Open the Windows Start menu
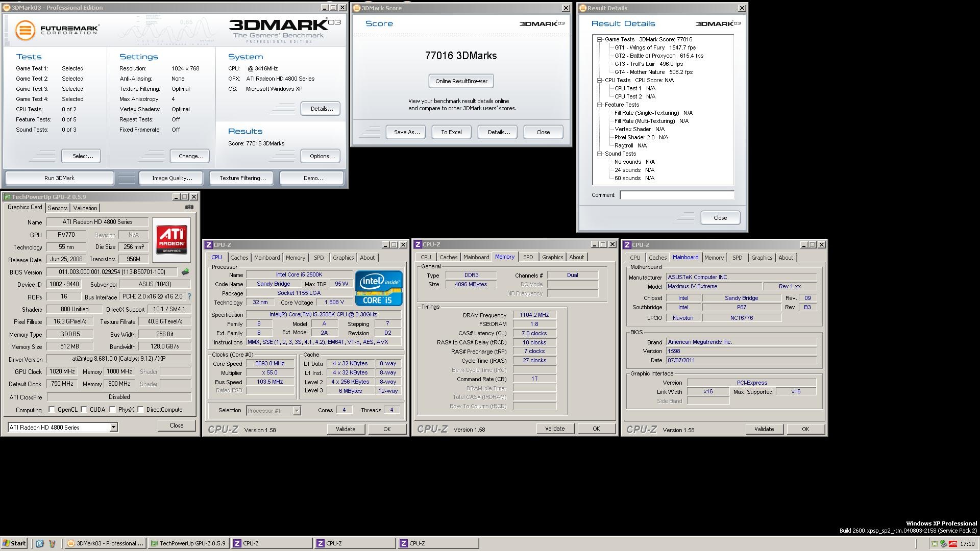The width and height of the screenshot is (980, 551). point(14,543)
